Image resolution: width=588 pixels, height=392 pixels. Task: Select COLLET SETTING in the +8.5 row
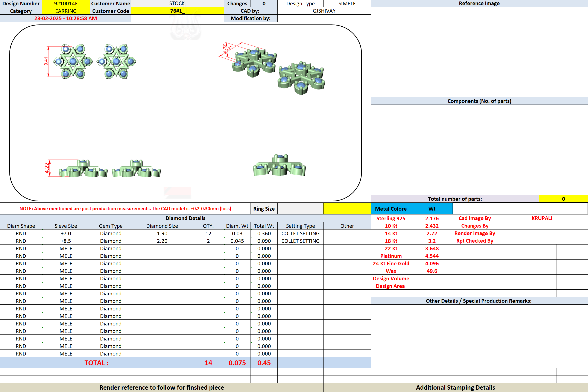[301, 241]
